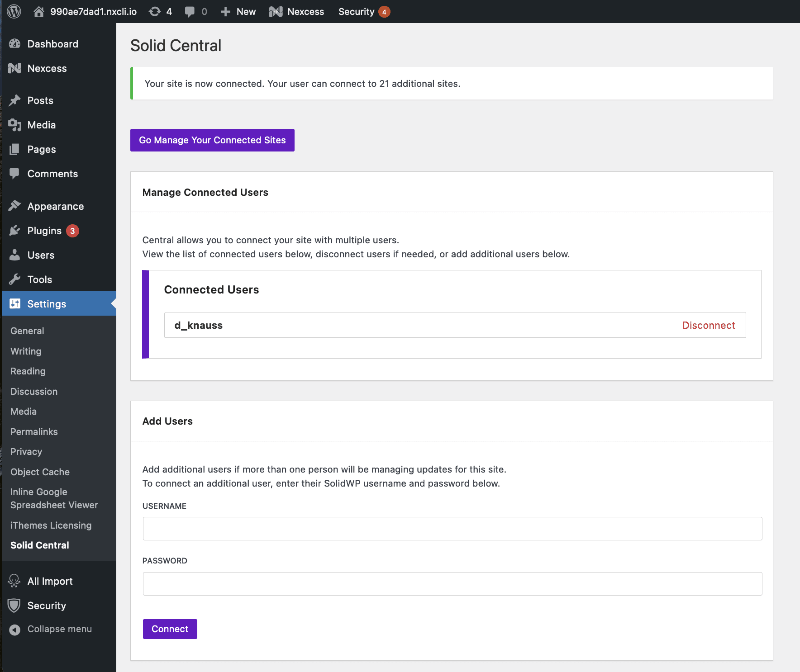The image size is (800, 672).
Task: Click the Solid Central page heading
Action: pos(176,46)
